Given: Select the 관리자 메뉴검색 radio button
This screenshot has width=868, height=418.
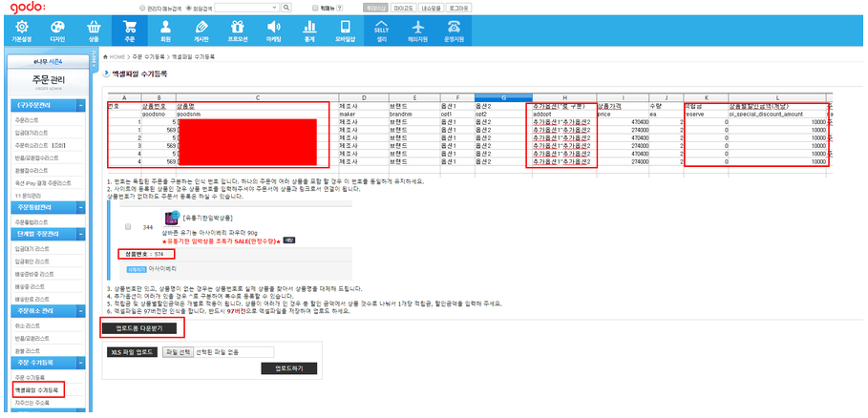Looking at the screenshot, I should pyautogui.click(x=143, y=6).
